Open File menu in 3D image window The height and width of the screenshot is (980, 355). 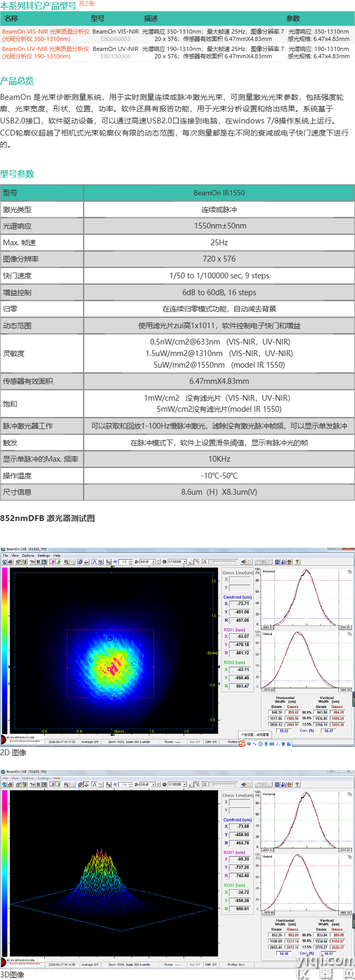pos(5,778)
